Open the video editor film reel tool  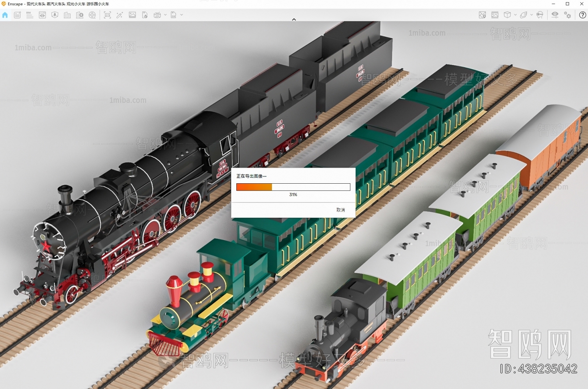point(92,15)
